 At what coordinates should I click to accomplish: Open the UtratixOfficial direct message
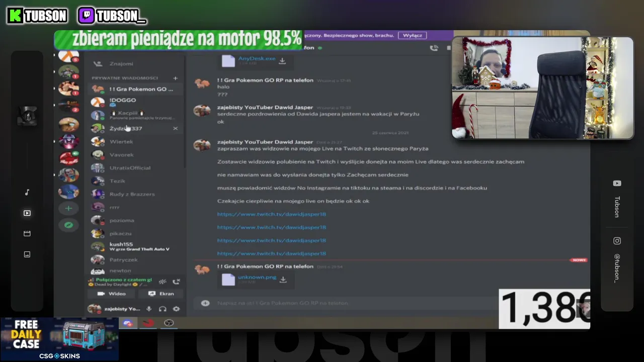(x=135, y=168)
